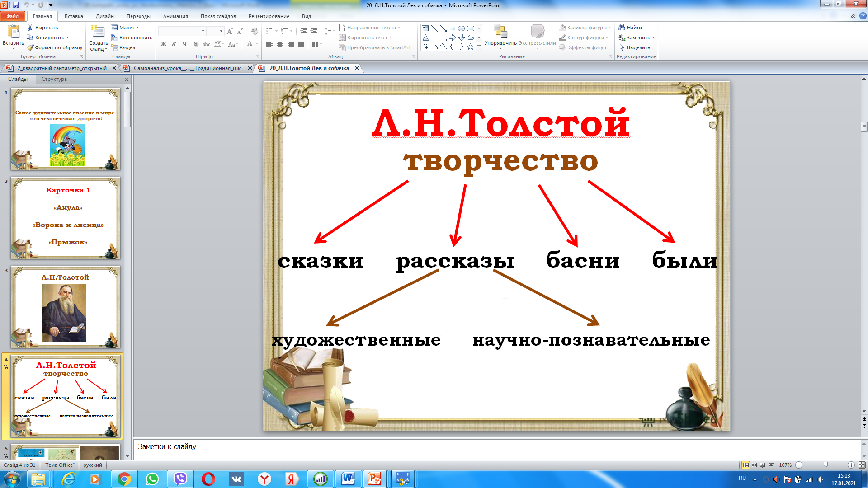The width and height of the screenshot is (868, 488).
Task: Open the Animation (Анимация) tab
Action: [175, 16]
